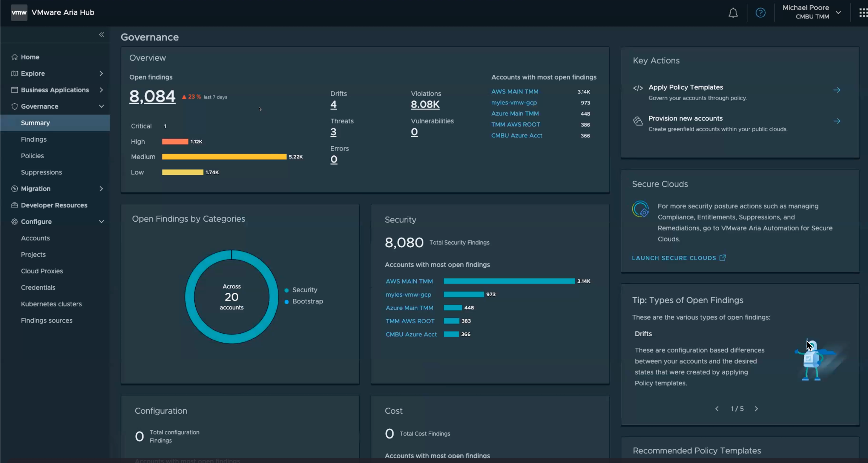Image resolution: width=868 pixels, height=463 pixels.
Task: Open the apps grid icon
Action: click(x=863, y=13)
